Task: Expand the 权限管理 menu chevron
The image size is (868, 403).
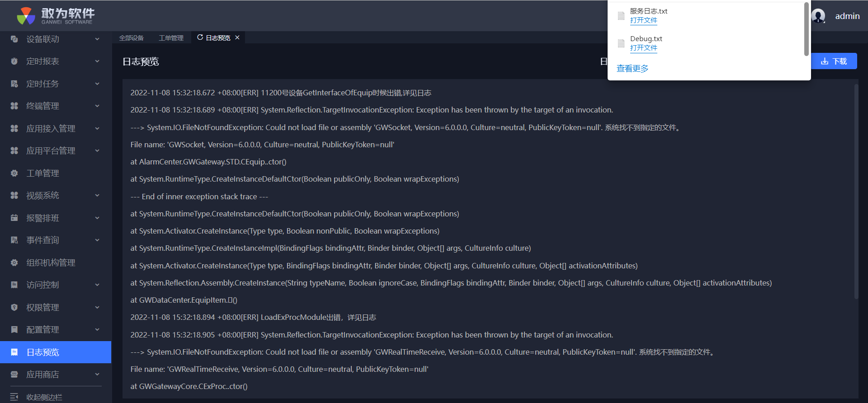Action: point(97,308)
